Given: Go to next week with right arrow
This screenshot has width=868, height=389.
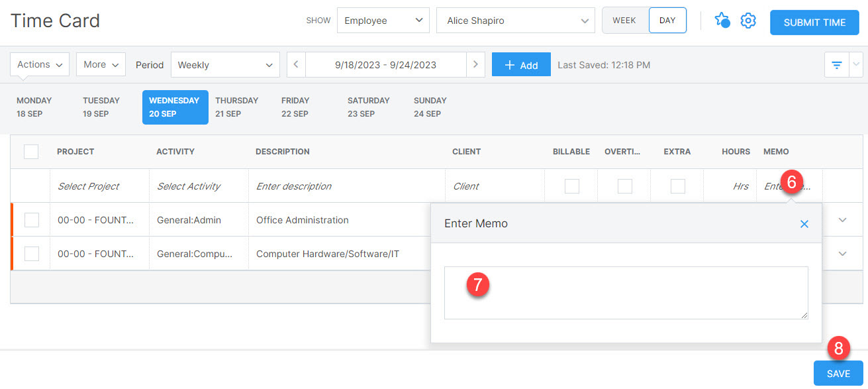Looking at the screenshot, I should [x=476, y=64].
